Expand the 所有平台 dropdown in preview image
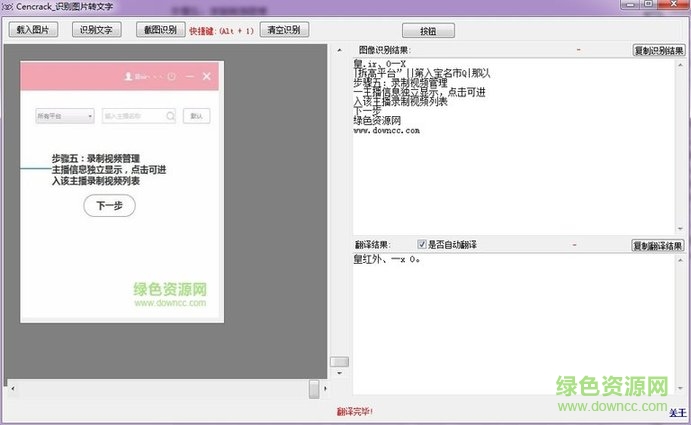The width and height of the screenshot is (691, 425). pos(65,116)
